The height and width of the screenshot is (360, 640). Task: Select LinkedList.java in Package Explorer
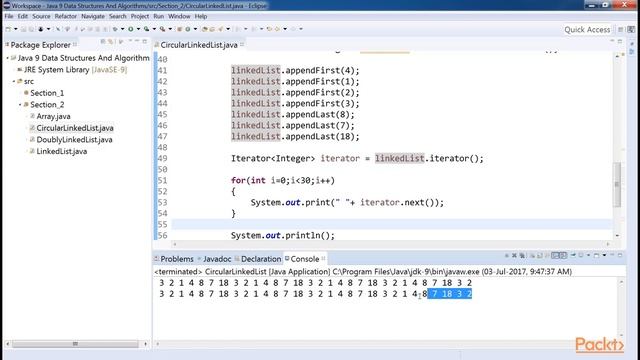pyautogui.click(x=62, y=151)
